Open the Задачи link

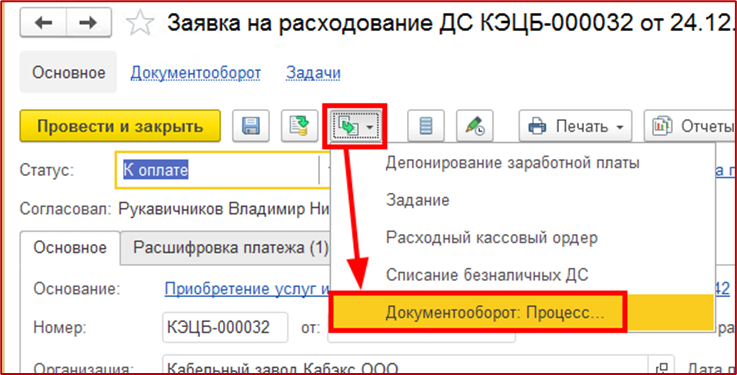tap(313, 72)
